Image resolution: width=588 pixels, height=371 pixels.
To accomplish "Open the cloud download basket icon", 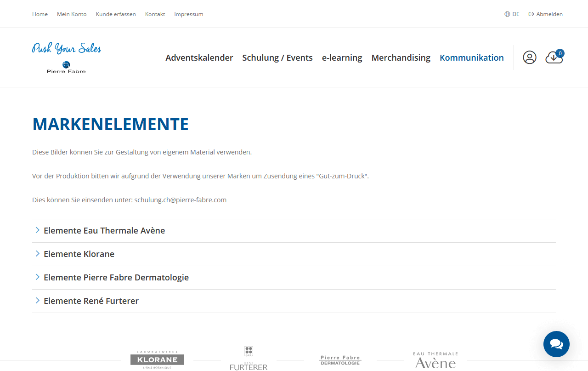I will (x=554, y=57).
